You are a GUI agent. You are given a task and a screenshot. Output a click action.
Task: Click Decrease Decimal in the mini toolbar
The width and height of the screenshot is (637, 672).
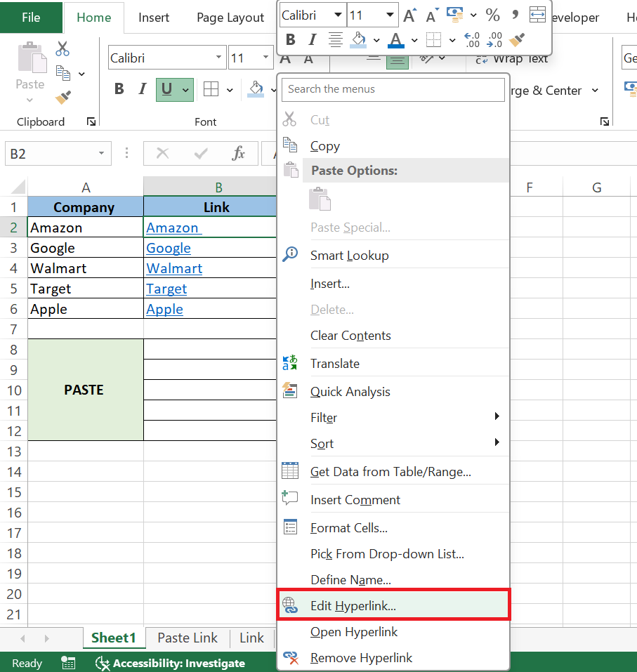(494, 39)
